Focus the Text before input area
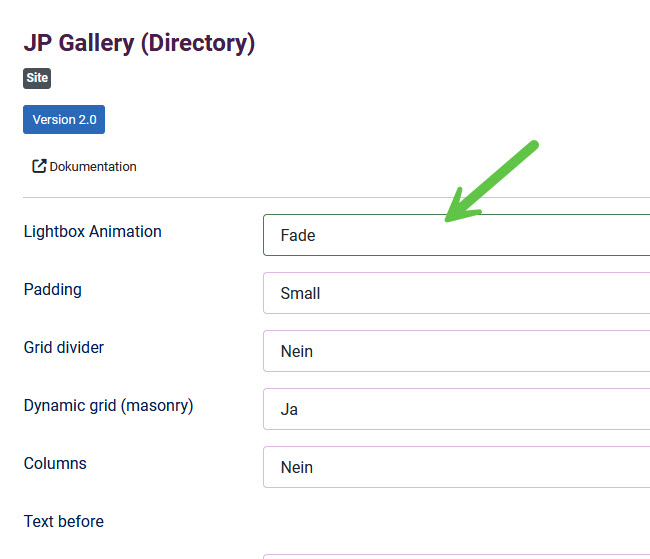This screenshot has width=650, height=559. click(x=456, y=557)
